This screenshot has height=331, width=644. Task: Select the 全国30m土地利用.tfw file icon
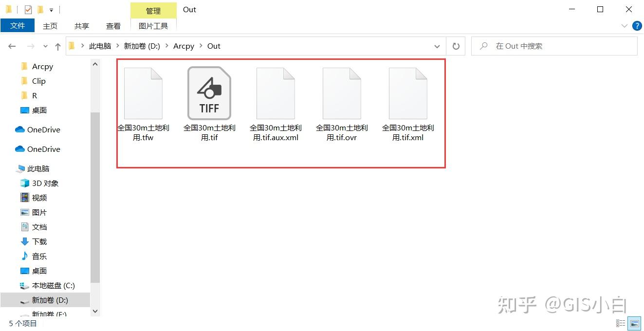click(143, 92)
